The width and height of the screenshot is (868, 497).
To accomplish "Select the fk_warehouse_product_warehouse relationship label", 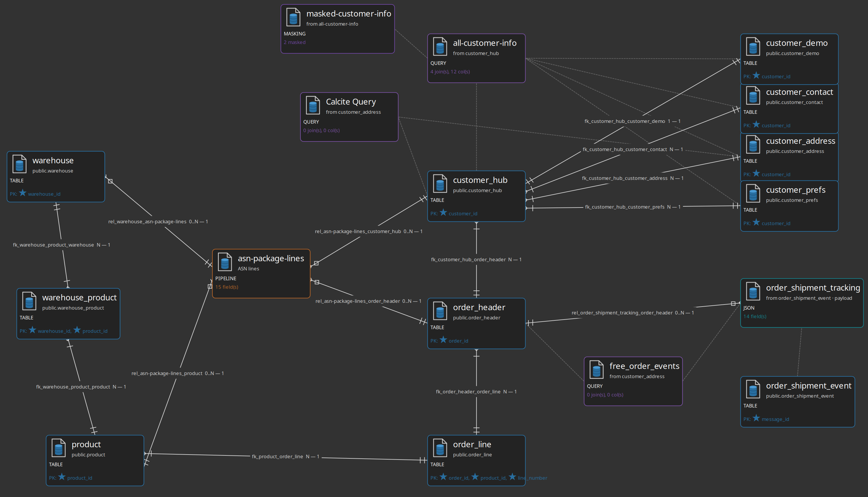I will pyautogui.click(x=61, y=245).
